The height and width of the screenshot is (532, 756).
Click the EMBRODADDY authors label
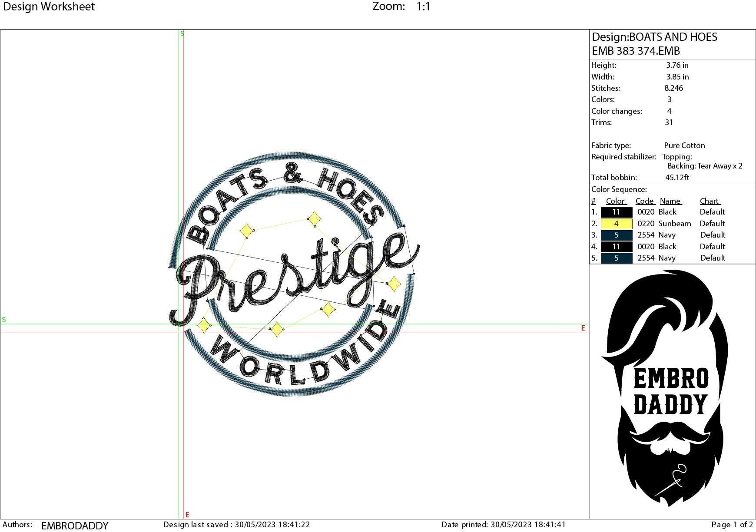(x=74, y=525)
